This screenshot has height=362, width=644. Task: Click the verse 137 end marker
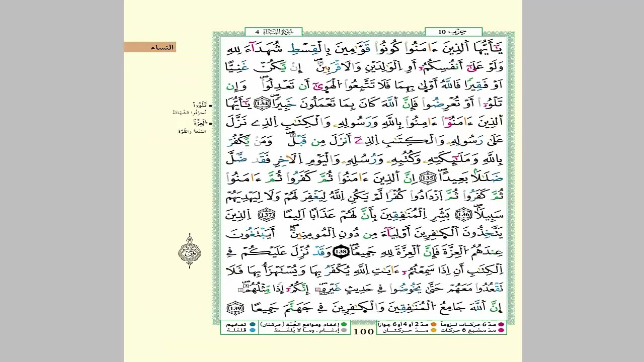tap(267, 215)
